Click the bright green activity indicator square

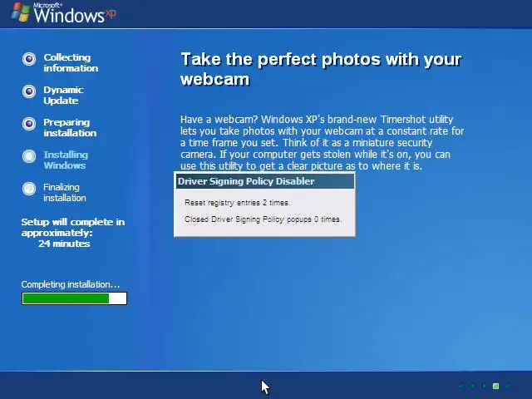495,386
